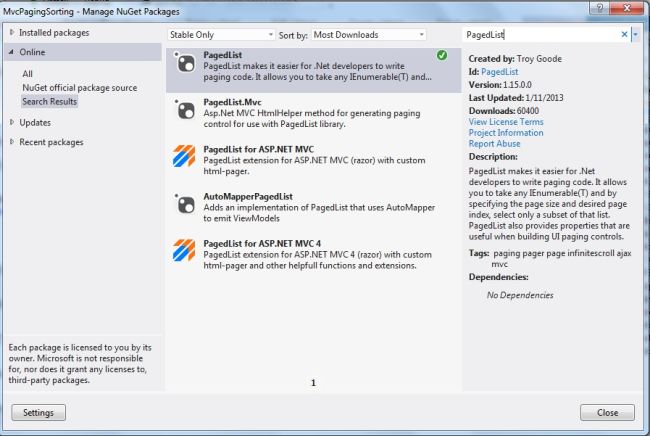
Task: Select the AutoMapperPagedList package title
Action: coord(248,196)
